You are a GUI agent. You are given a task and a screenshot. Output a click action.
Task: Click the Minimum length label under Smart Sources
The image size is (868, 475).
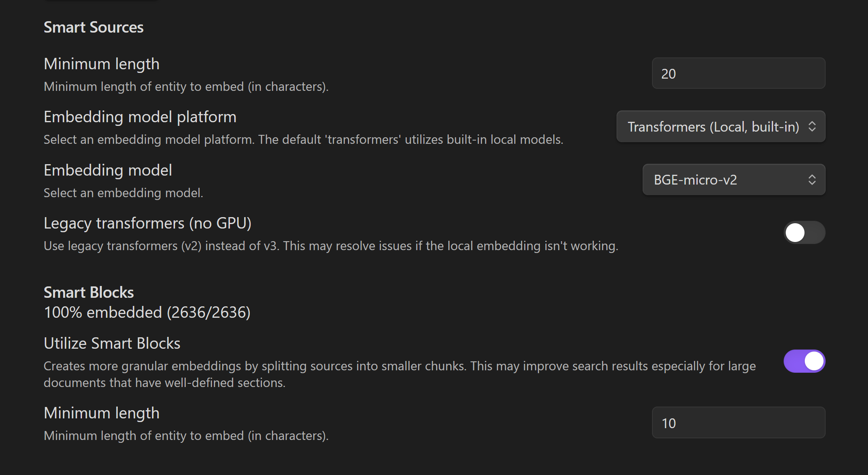coord(101,64)
